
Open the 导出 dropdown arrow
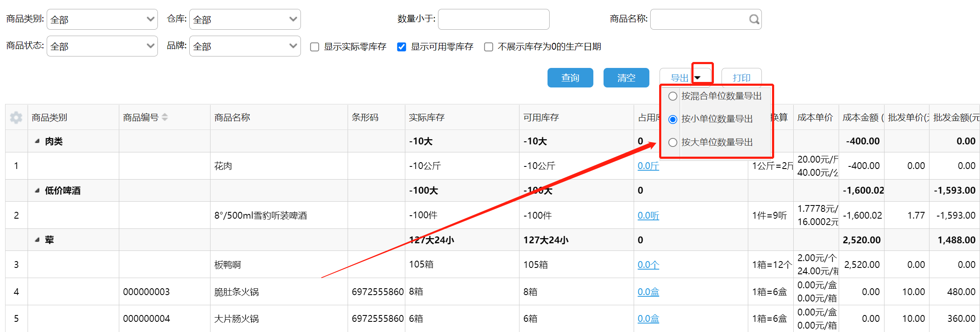[x=698, y=78]
